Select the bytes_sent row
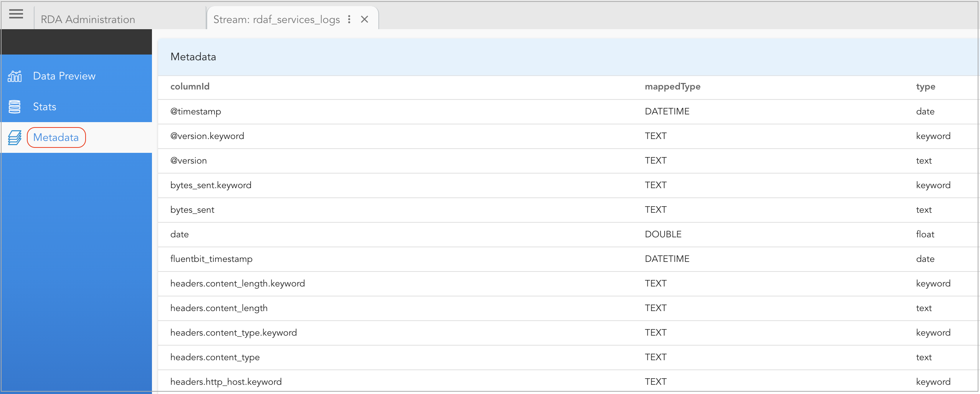980x394 pixels. (x=193, y=210)
